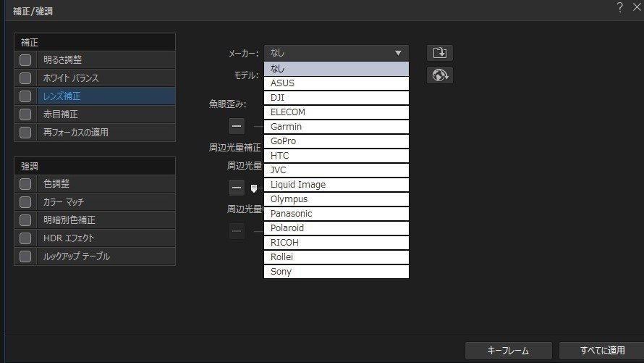Viewport: 644px width, 363px height.
Task: Select ASUS from the maker list
Action: click(336, 83)
